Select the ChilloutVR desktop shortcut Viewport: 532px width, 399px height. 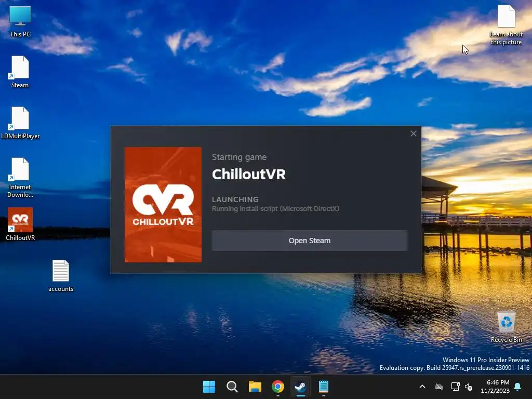click(20, 224)
